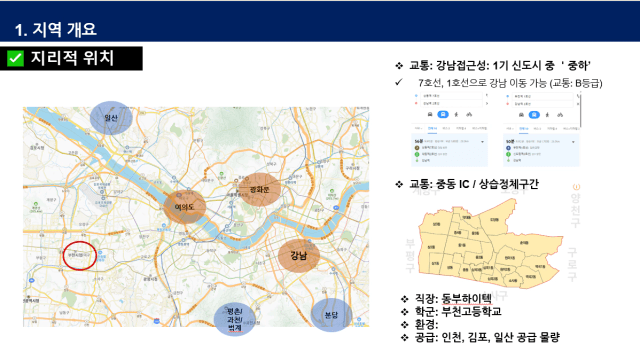Expand the 56분 route result arrow
Viewport: 640px width, 360px height.
point(482,142)
